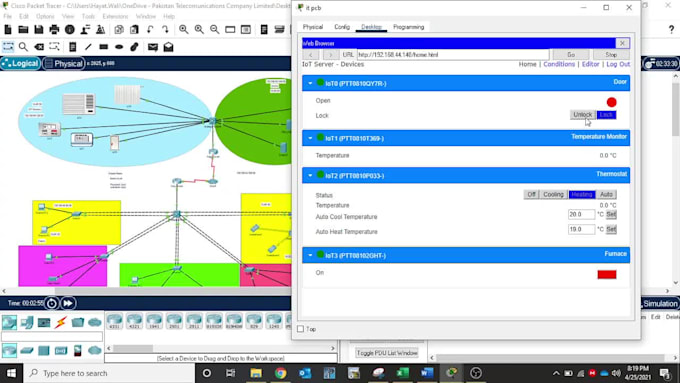680x383 pixels.
Task: Click the device list horizontal scrollbar thumb
Action: tap(133, 348)
